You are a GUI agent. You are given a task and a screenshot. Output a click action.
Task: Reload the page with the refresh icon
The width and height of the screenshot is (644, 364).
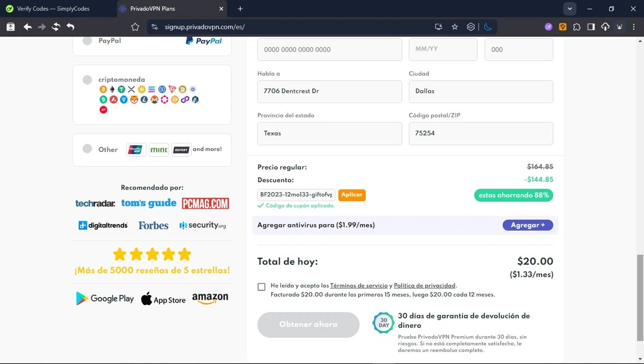click(x=56, y=27)
